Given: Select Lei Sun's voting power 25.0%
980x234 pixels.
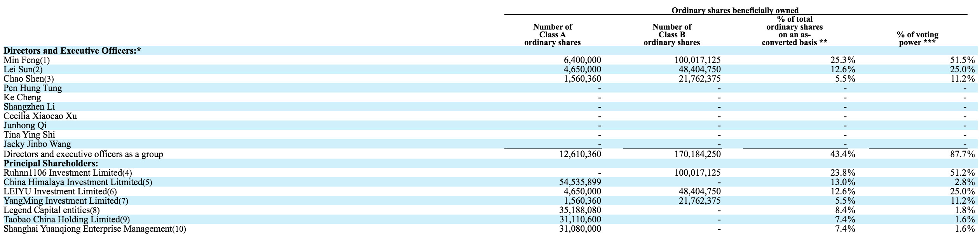Looking at the screenshot, I should click(963, 70).
